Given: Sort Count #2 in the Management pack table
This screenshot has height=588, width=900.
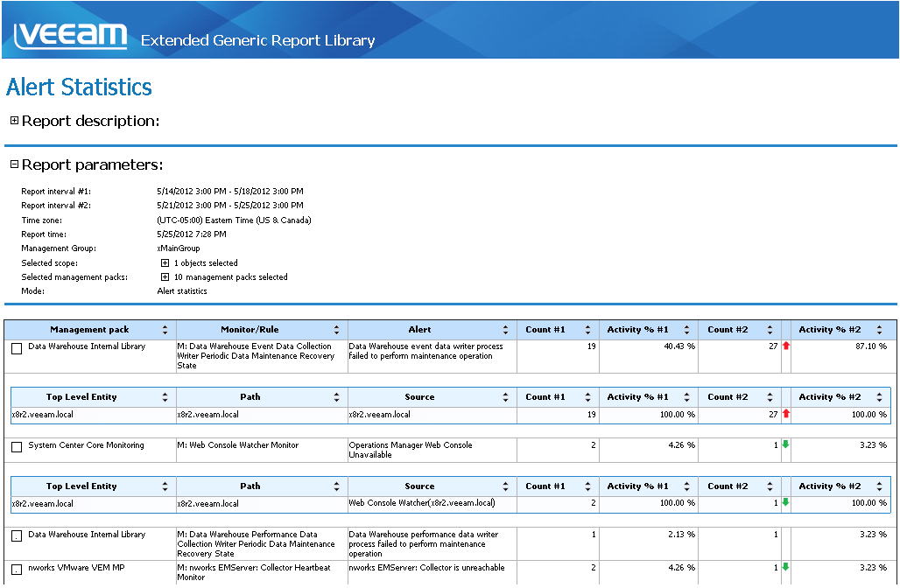Looking at the screenshot, I should 770,330.
